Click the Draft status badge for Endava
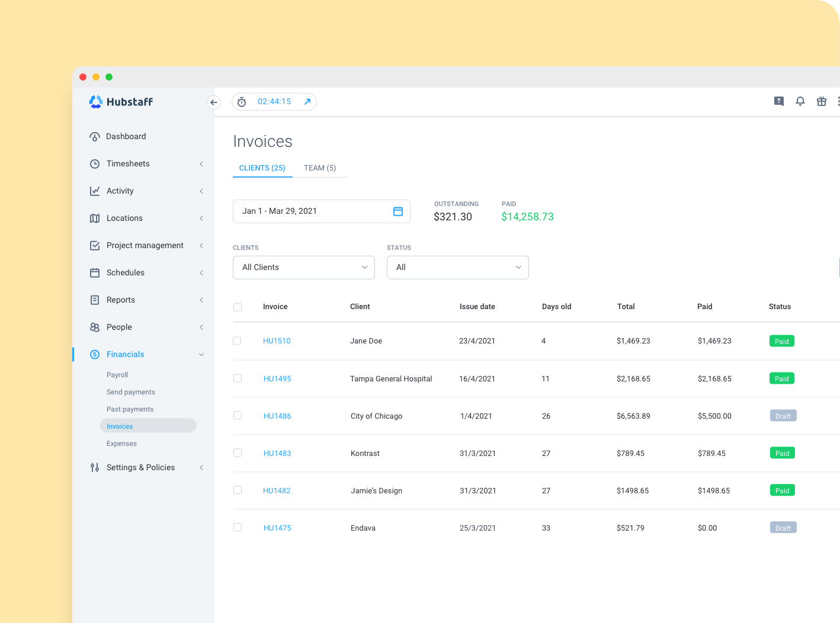 click(x=783, y=528)
